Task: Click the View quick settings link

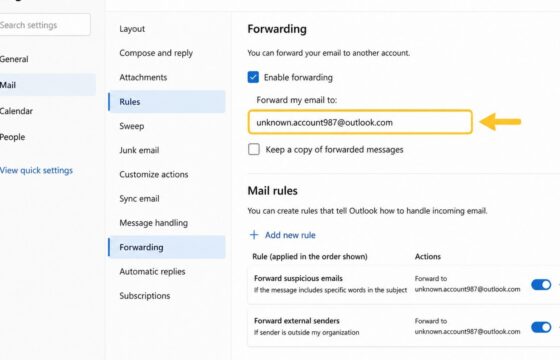Action: 36,170
